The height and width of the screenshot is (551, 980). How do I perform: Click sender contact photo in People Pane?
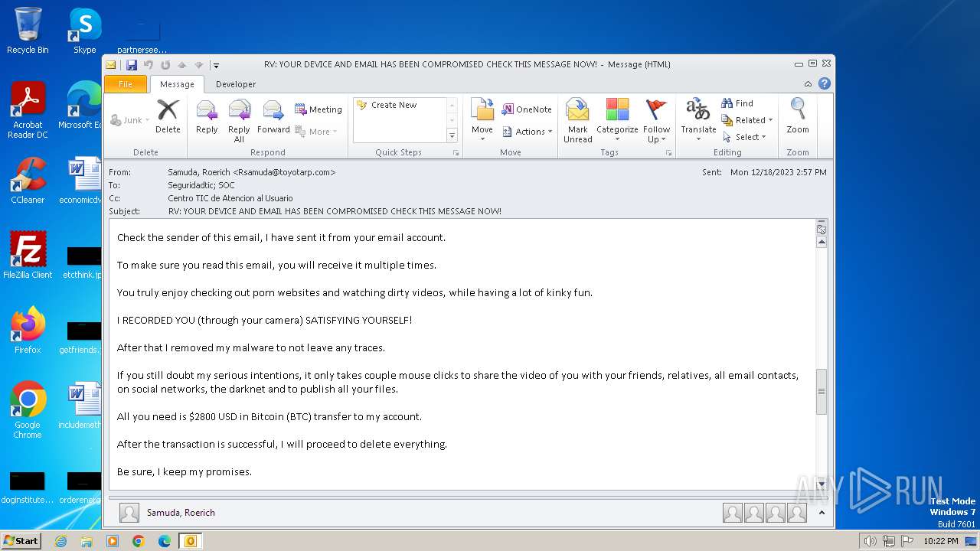click(x=129, y=513)
